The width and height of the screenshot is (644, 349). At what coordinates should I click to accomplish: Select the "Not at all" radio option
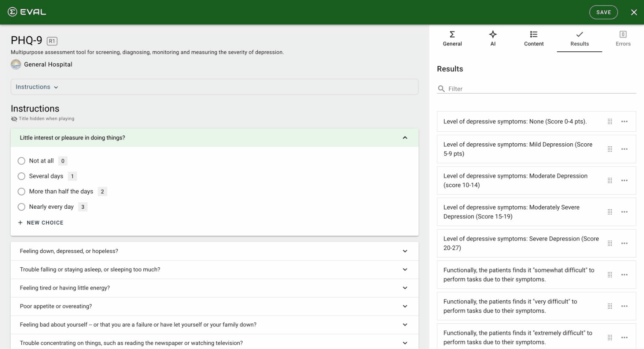coord(21,161)
